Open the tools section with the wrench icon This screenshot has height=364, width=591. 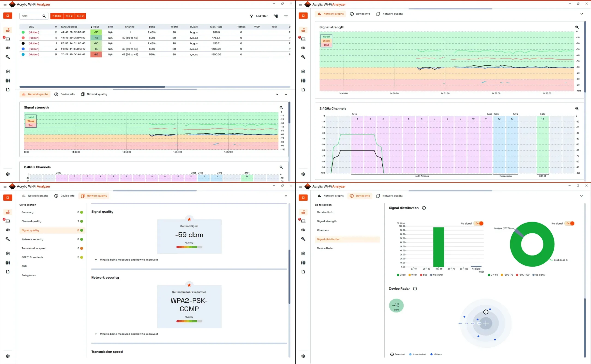click(8, 57)
